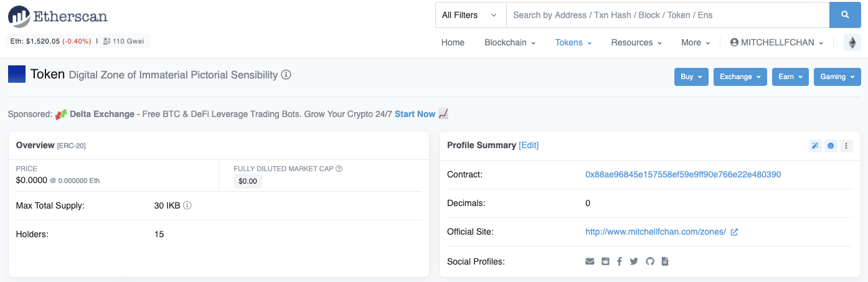Open the Blockchain menu
This screenshot has height=282, width=868.
(510, 42)
